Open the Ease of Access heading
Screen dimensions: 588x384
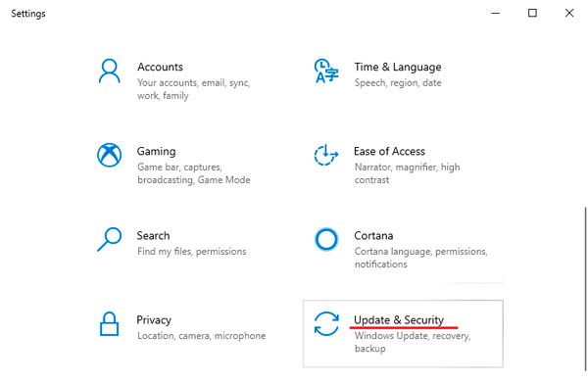[x=390, y=151]
